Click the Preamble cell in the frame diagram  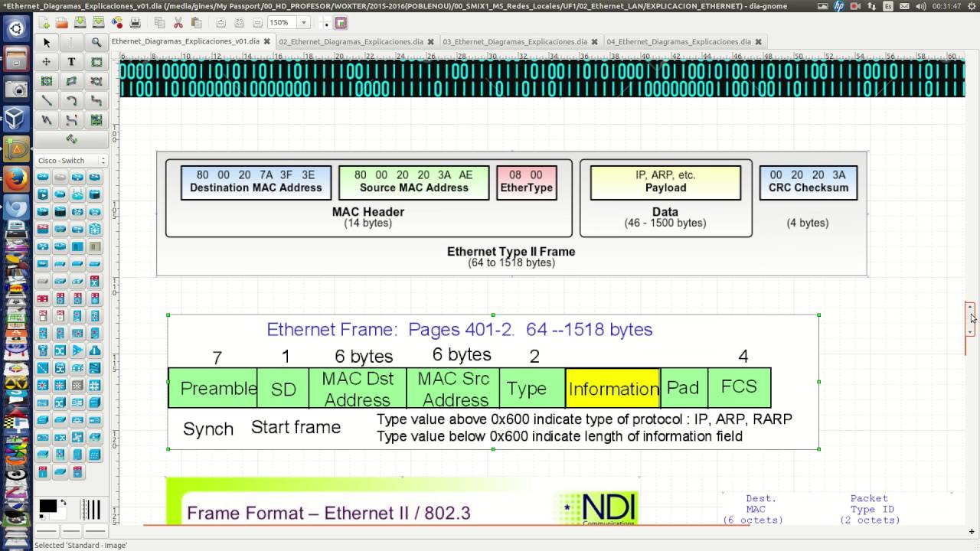pyautogui.click(x=213, y=388)
